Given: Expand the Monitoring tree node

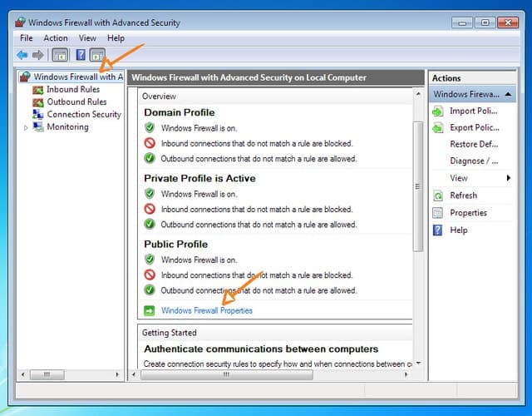Looking at the screenshot, I should [x=26, y=127].
